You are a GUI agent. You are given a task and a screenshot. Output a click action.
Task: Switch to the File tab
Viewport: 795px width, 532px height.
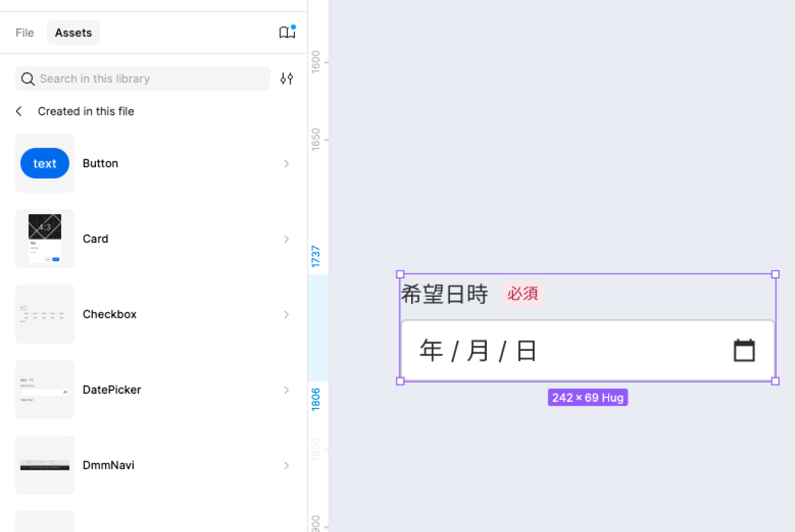[25, 33]
